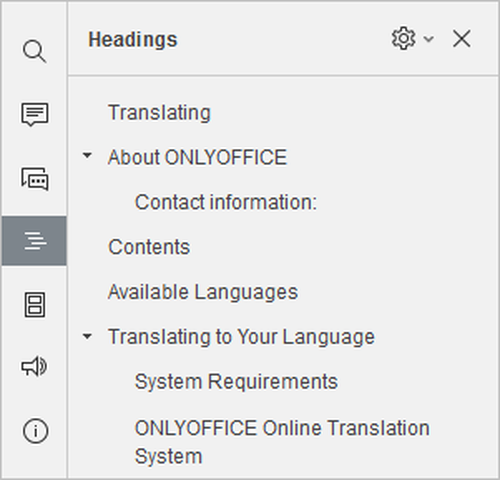Jump to the Translating heading
500x480 pixels.
point(159,112)
